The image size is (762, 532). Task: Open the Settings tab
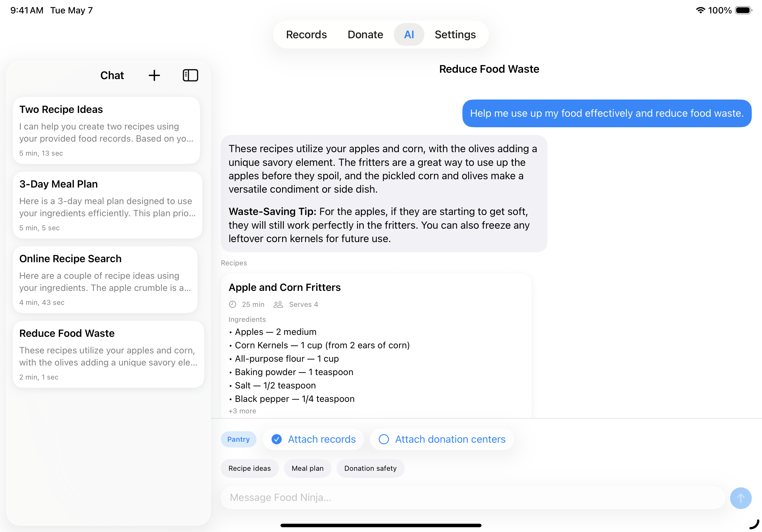455,34
